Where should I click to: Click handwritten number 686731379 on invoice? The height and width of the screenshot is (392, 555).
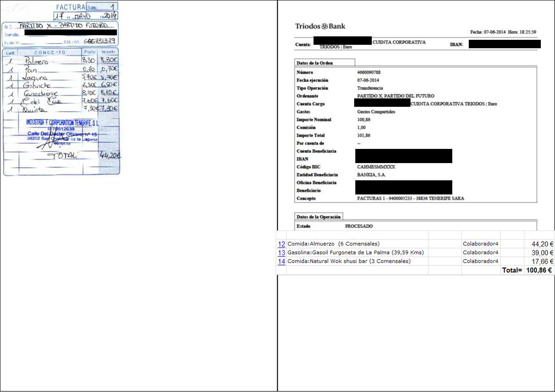pos(99,41)
